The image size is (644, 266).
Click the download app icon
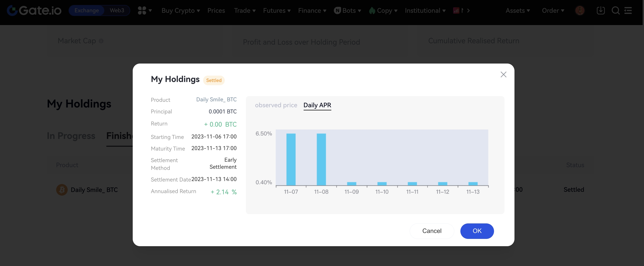click(x=601, y=10)
